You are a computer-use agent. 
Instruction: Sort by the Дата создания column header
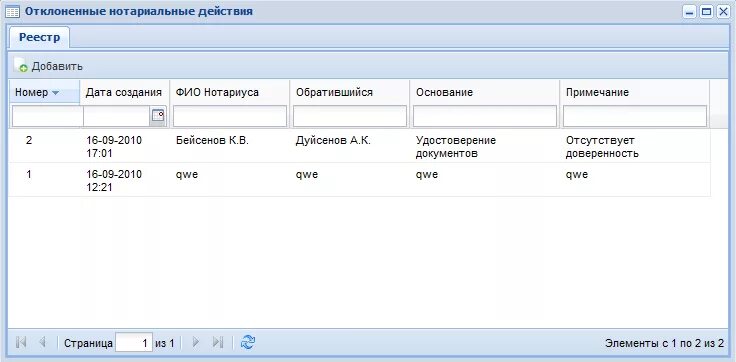(x=124, y=92)
